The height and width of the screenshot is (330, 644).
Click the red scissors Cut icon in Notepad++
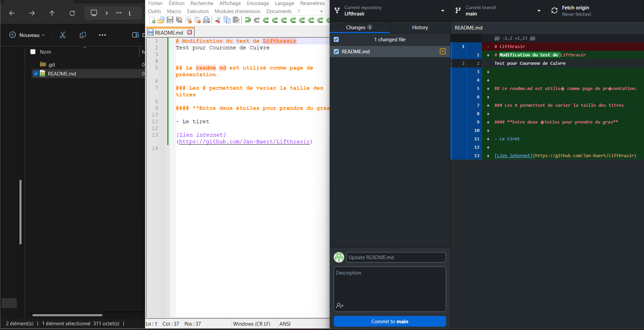click(x=218, y=20)
